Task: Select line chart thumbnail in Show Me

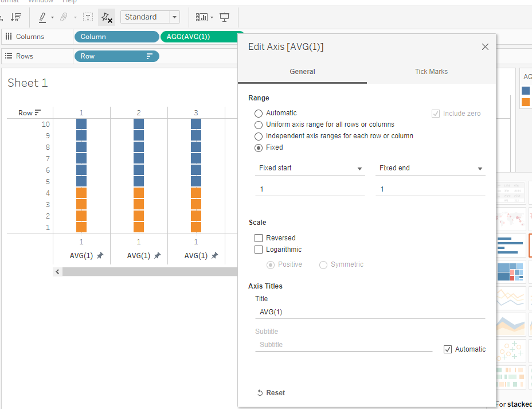Action: tap(511, 298)
